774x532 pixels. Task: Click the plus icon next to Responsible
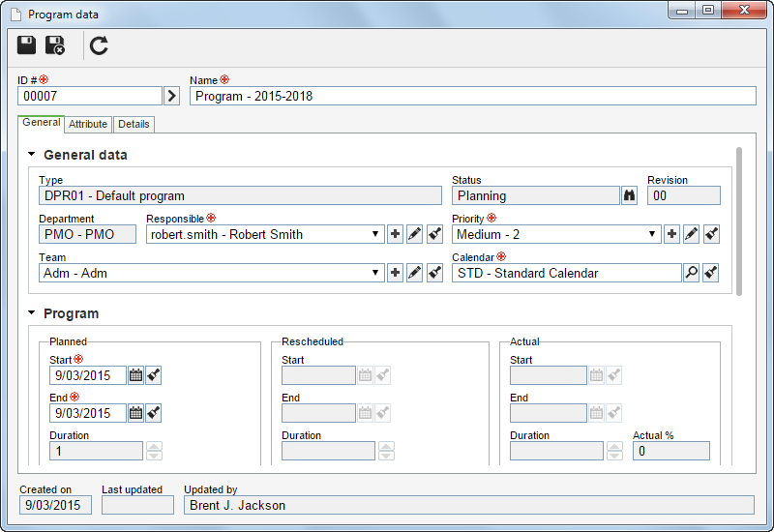pyautogui.click(x=395, y=234)
